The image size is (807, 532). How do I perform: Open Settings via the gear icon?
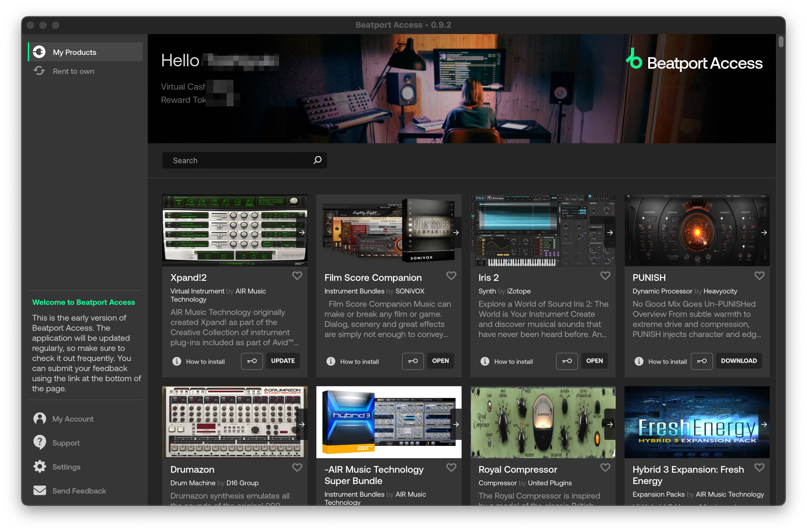40,466
